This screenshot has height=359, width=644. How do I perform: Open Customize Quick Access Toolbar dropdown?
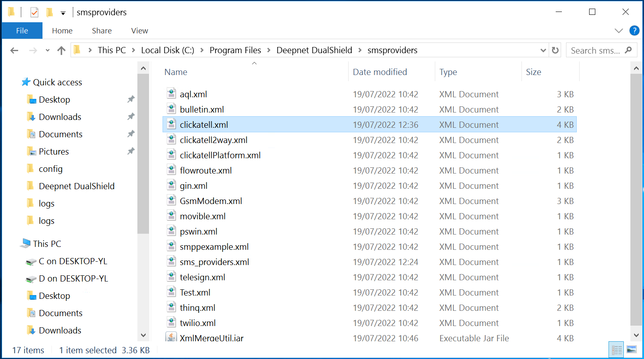63,13
